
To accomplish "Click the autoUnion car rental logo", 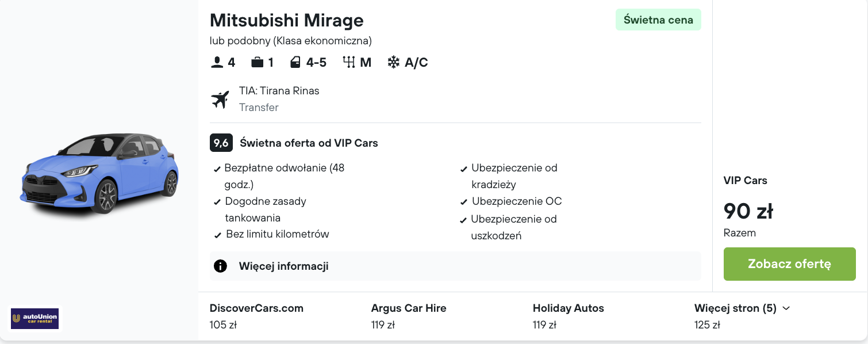I will [x=35, y=318].
